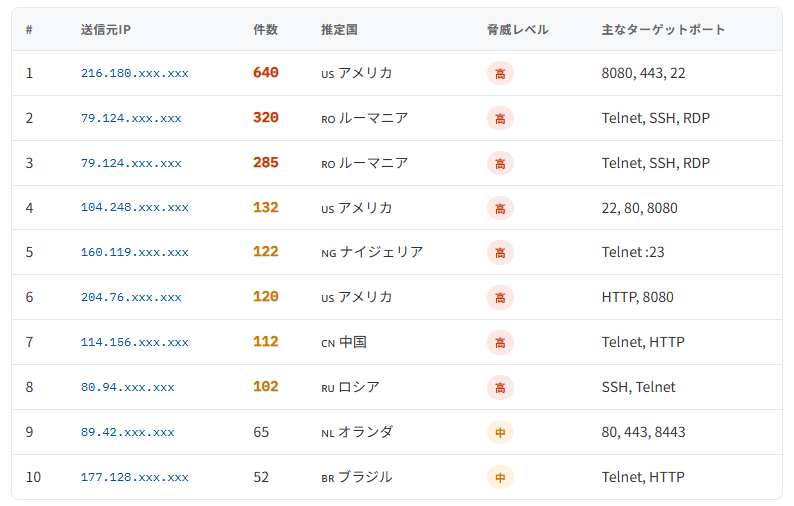
Task: Sort table by 件数 column header
Action: pyautogui.click(x=265, y=30)
